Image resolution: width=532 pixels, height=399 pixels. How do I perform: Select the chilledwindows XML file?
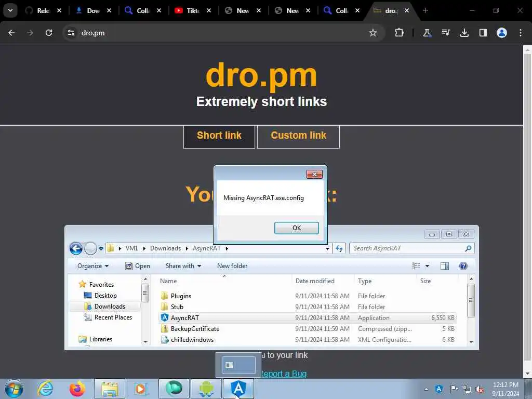tap(192, 339)
